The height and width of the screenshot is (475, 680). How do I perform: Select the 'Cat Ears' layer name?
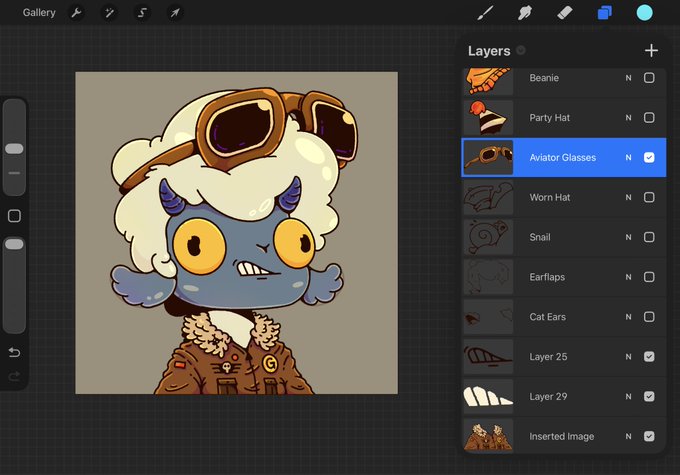click(547, 317)
